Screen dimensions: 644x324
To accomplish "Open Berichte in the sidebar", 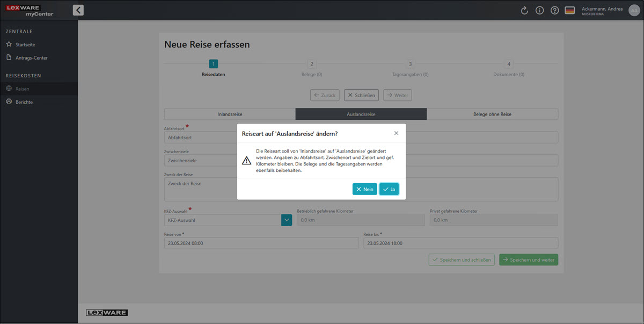I will (24, 102).
